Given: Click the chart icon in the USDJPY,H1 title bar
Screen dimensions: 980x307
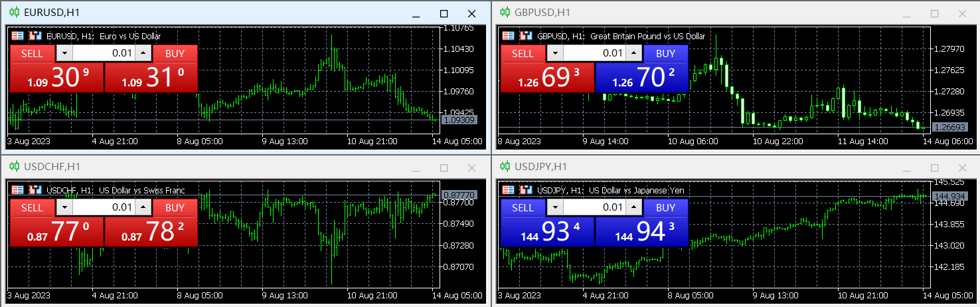Looking at the screenshot, I should (x=505, y=167).
